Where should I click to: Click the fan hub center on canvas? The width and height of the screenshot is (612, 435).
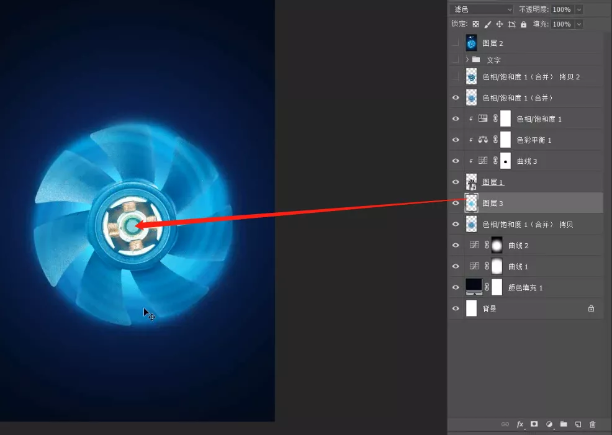(132, 225)
